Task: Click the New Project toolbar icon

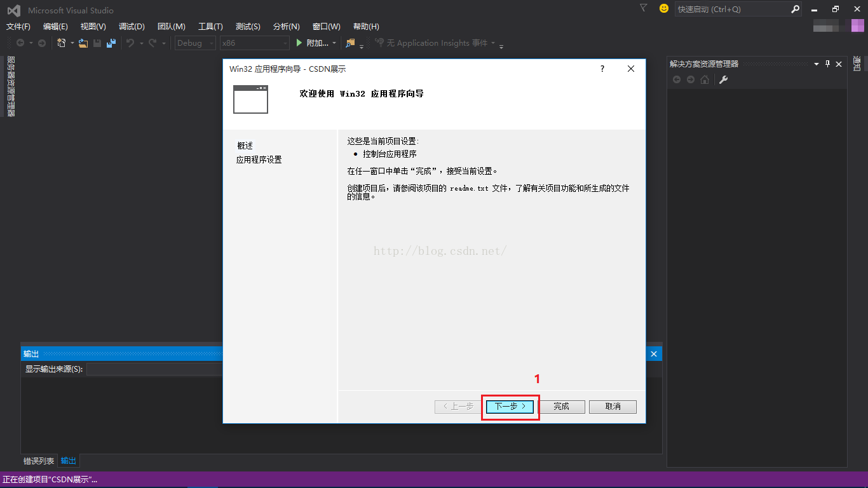Action: point(62,43)
